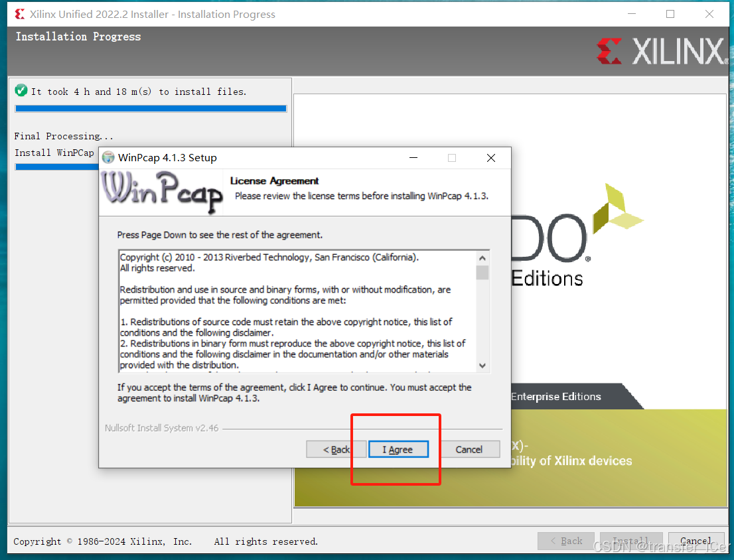Screen dimensions: 734x560
Task: Go Back in the WinPcap setup dialog
Action: point(336,449)
